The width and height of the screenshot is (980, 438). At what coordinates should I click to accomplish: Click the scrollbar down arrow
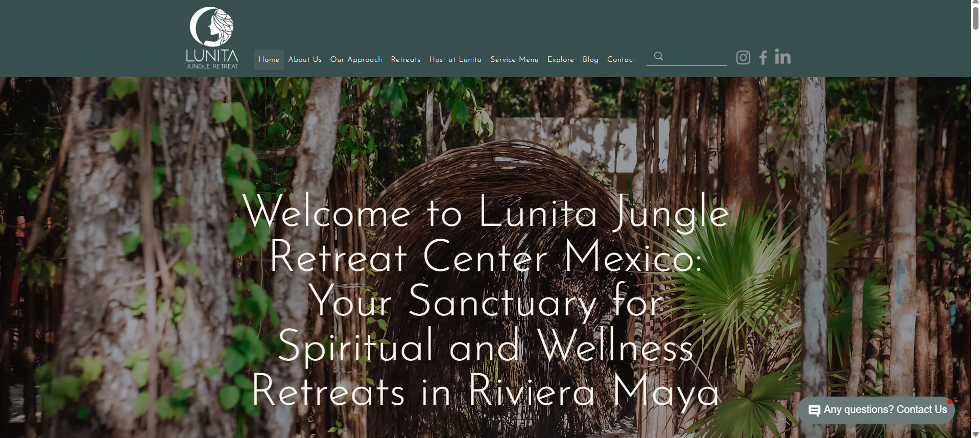coord(975,434)
